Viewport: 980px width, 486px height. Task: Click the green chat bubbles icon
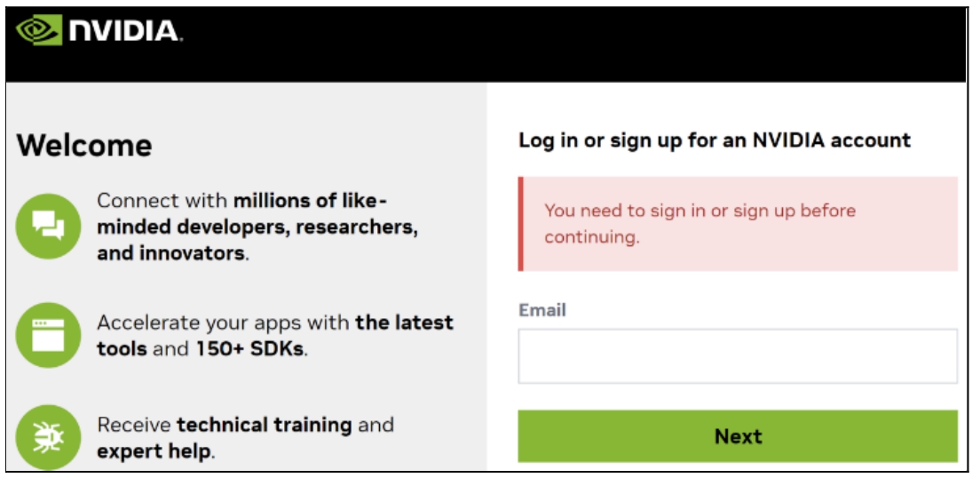[x=49, y=226]
